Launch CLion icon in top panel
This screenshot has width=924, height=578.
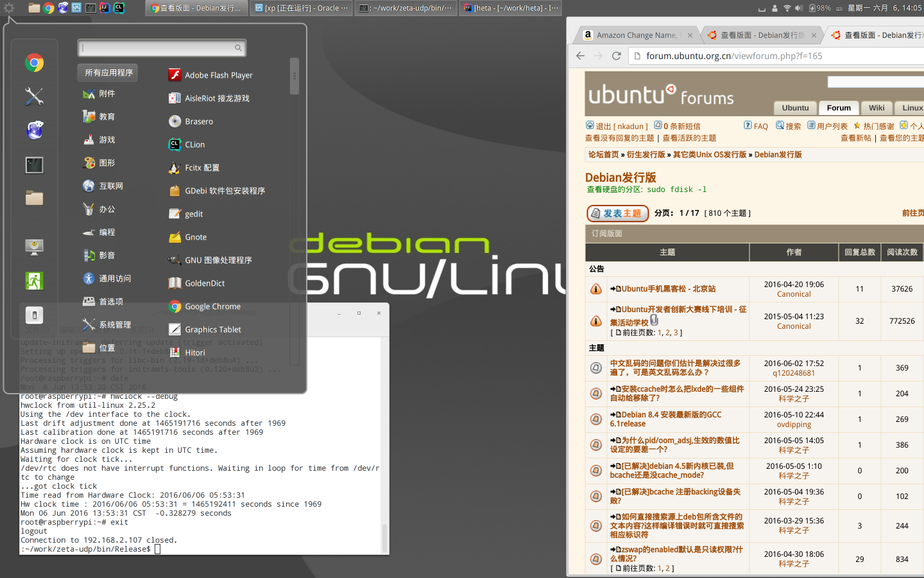click(x=119, y=8)
